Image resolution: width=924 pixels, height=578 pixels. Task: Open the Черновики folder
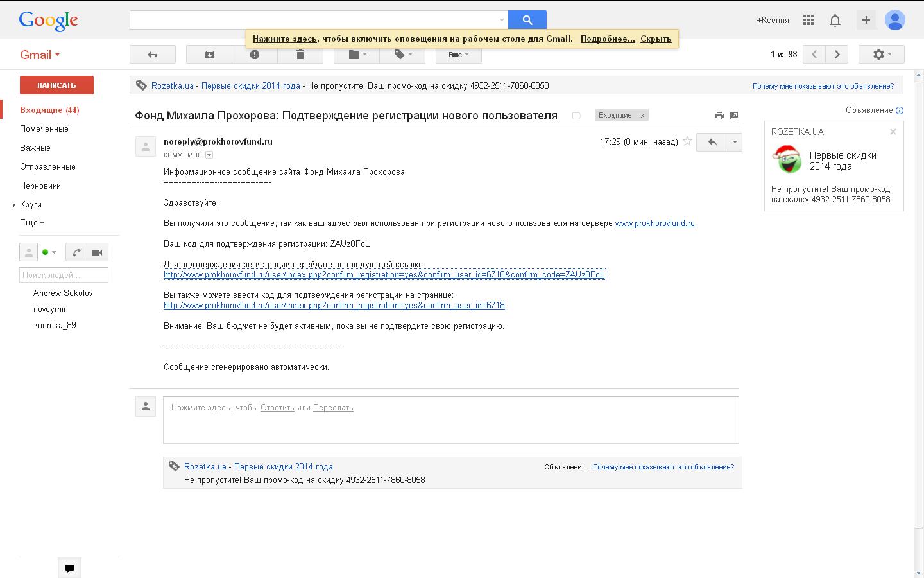tap(40, 186)
